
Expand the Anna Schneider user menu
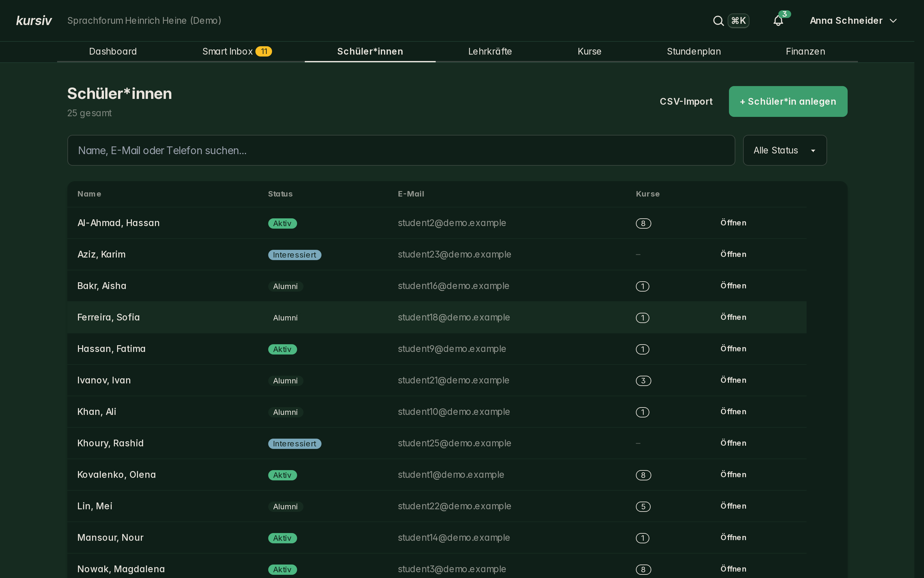[853, 21]
